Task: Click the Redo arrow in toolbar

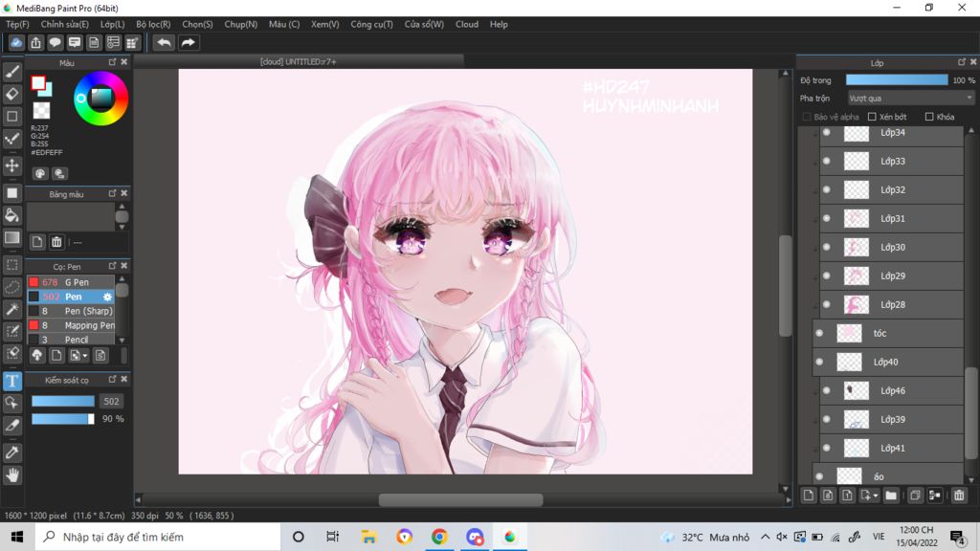Action: [x=189, y=42]
